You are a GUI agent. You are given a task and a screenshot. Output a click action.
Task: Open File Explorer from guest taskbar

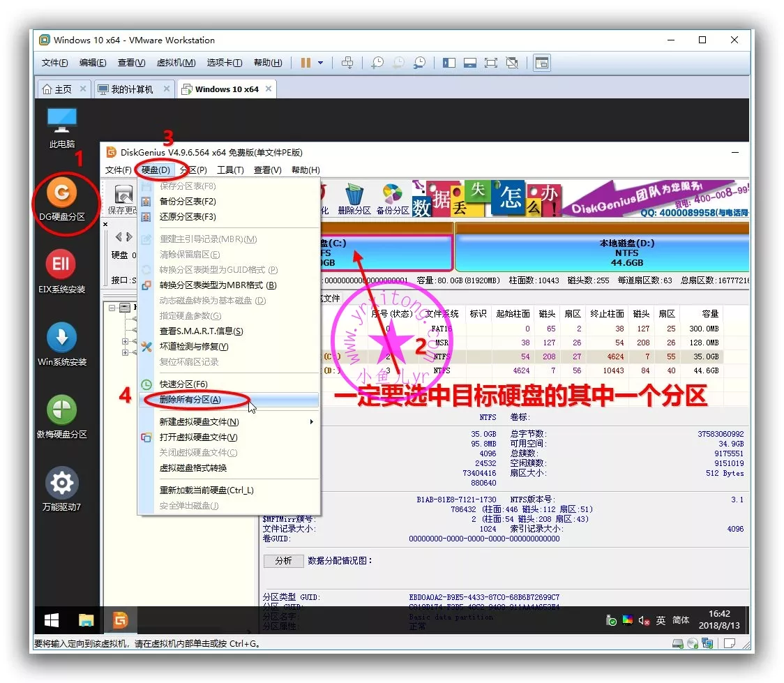pos(86,620)
